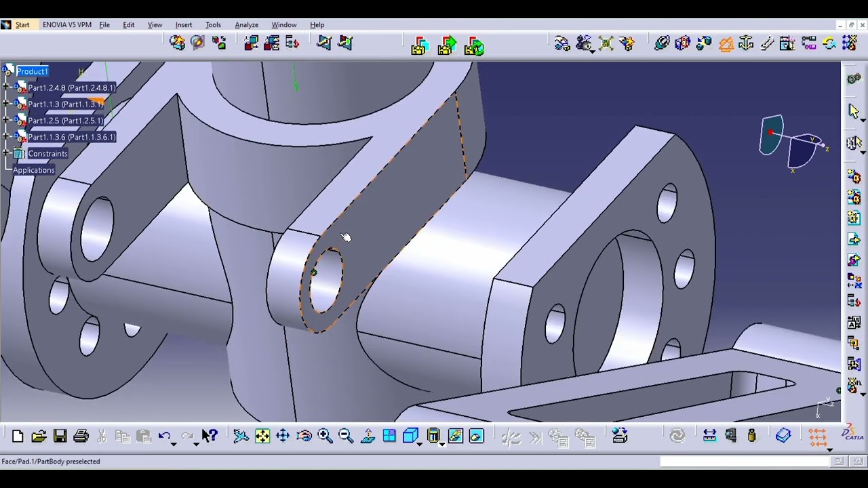Select the Applications node in the tree
This screenshot has width=868, height=488.
pos(33,170)
